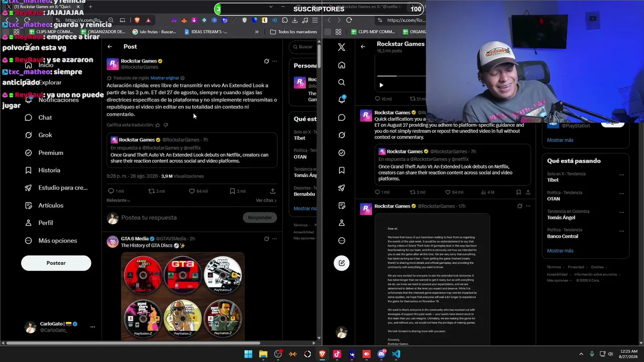Go back using the arrow beside "Post" header
Viewport: 644px width, 362px height.
(x=110, y=47)
